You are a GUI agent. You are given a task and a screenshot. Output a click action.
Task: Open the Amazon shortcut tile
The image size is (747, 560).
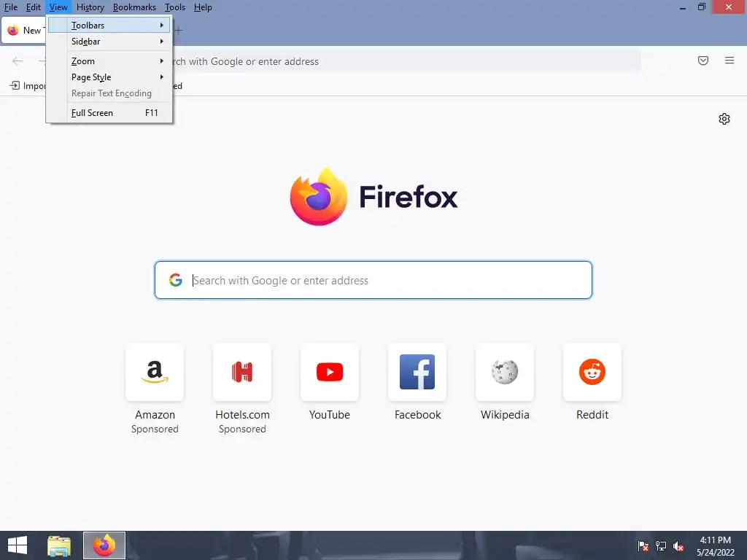click(x=155, y=372)
